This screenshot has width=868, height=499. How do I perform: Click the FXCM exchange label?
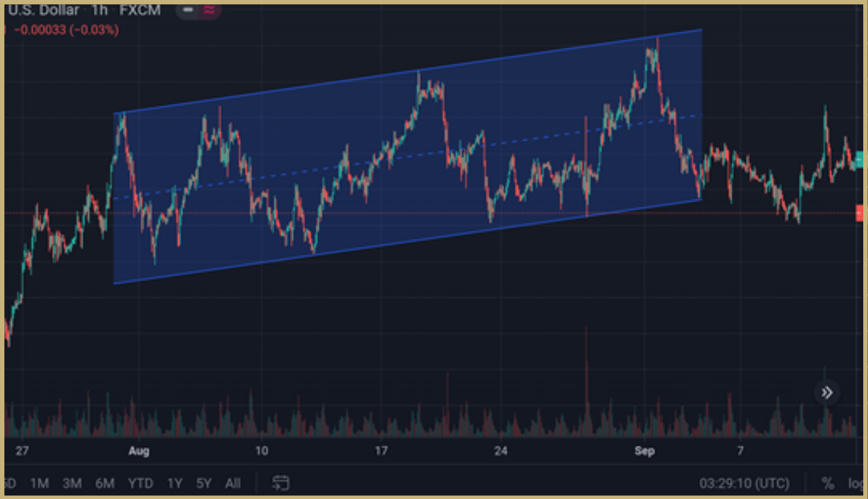click(x=141, y=10)
